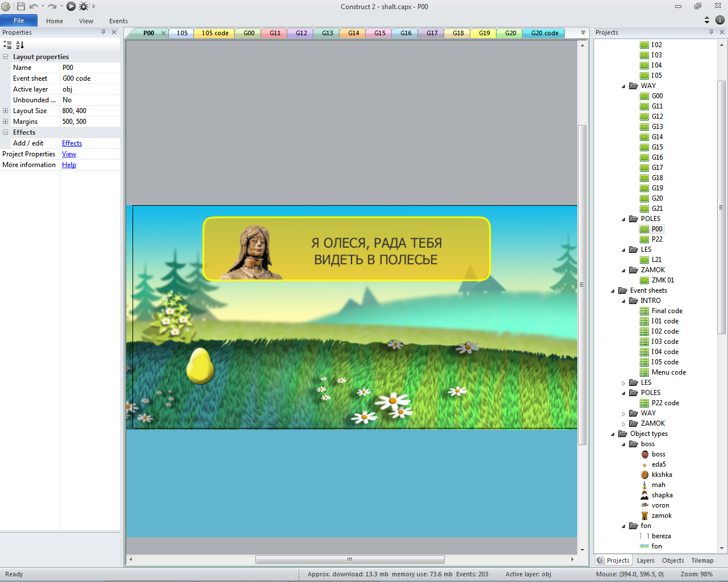The height and width of the screenshot is (582, 728).
Task: Click the Debug layout bug icon
Action: (84, 6)
